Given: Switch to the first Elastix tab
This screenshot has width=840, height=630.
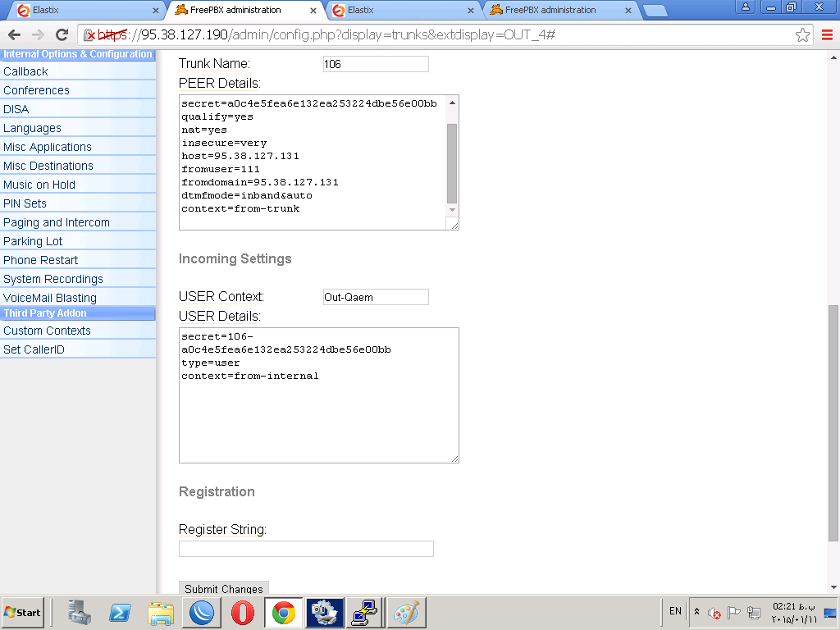Looking at the screenshot, I should [x=82, y=11].
